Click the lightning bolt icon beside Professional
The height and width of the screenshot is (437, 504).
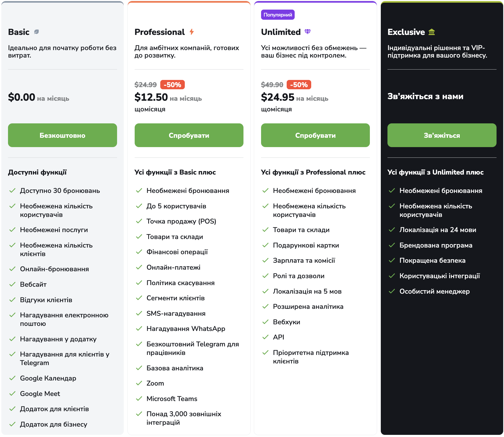tap(192, 32)
